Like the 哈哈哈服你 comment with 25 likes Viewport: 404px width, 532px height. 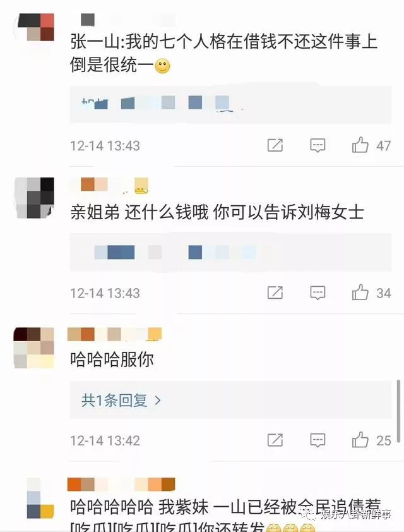point(360,440)
